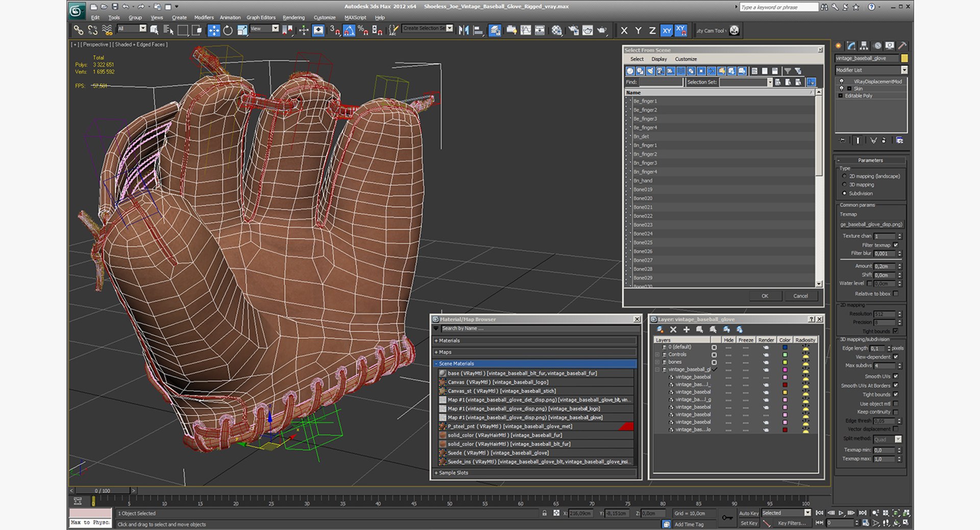The width and height of the screenshot is (980, 530).
Task: Click Delete layer X icon in Layer window
Action: point(673,329)
